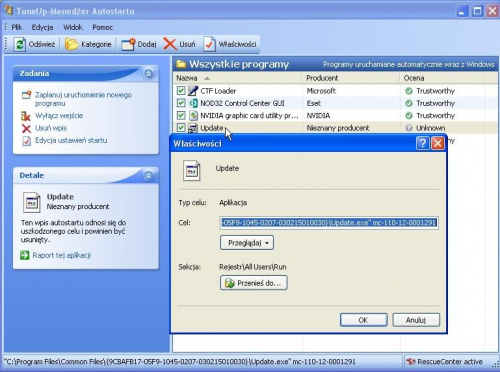
Task: Click the Cel path input field
Action: coord(329,223)
